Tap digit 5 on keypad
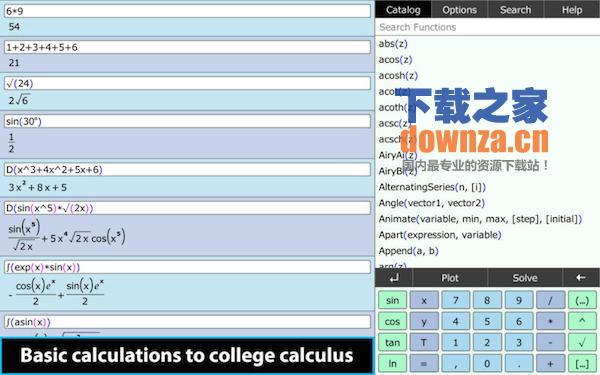Viewport: 600px width, 375px height. click(487, 321)
